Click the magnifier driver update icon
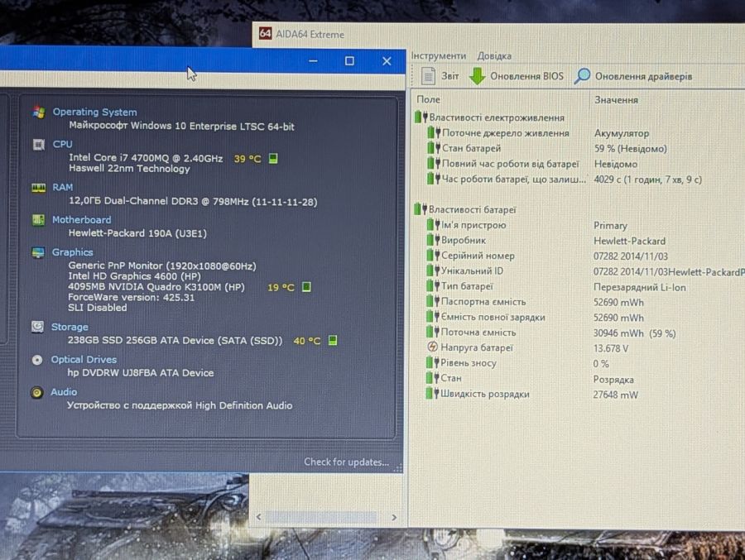This screenshot has height=560, width=745. [582, 76]
